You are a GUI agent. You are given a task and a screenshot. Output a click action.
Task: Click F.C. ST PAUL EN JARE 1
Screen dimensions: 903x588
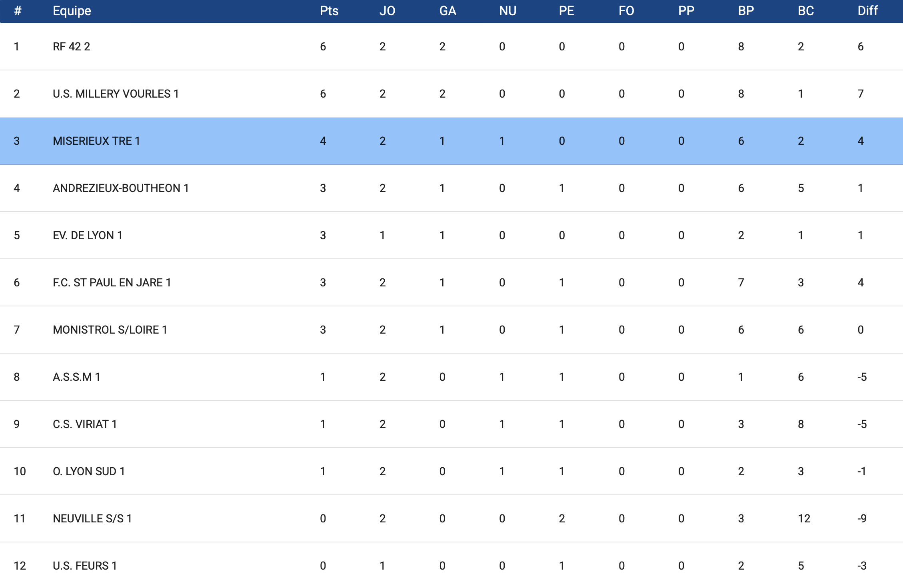coord(112,283)
